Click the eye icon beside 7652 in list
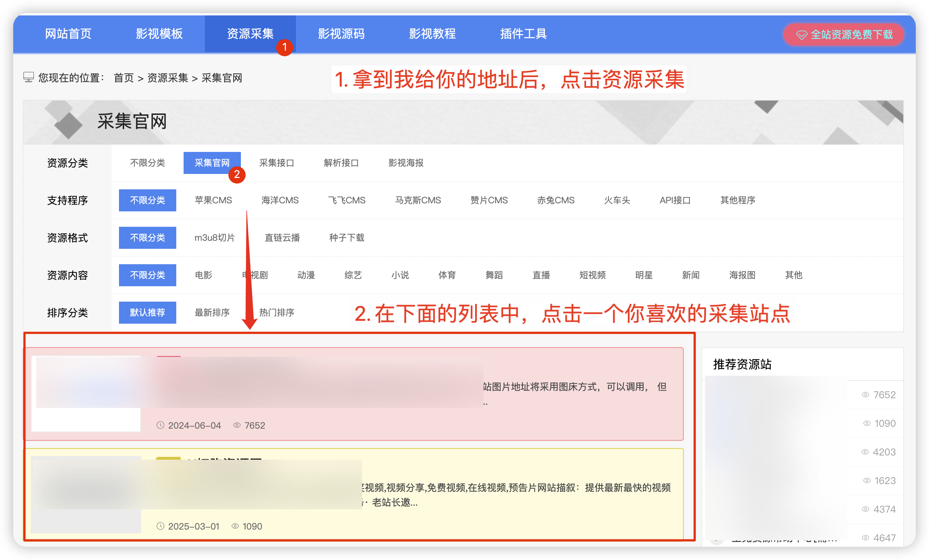The image size is (929, 560). point(237,425)
